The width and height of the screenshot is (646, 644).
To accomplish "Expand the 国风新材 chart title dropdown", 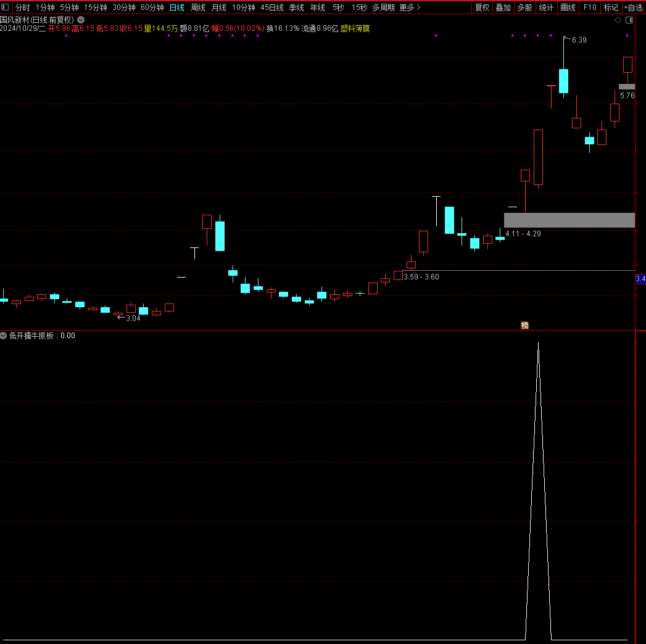I will pyautogui.click(x=81, y=20).
